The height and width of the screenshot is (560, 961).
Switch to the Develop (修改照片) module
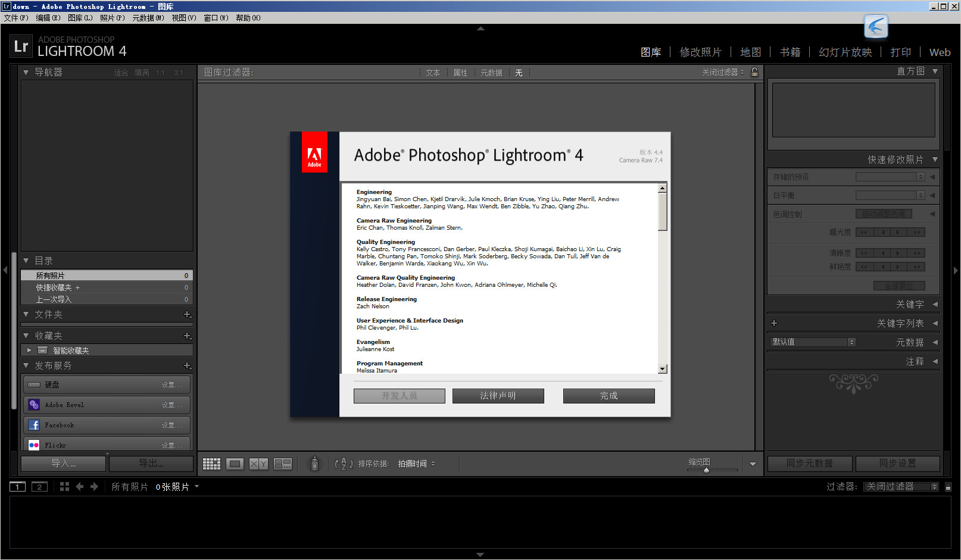coord(700,52)
